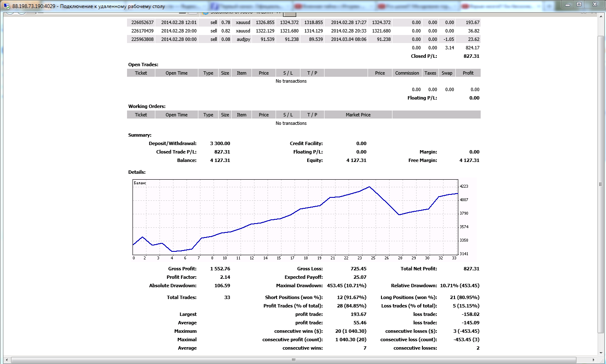Image resolution: width=606 pixels, height=364 pixels.
Task: Click the vertical scrollbar down arrow
Action: 601,353
